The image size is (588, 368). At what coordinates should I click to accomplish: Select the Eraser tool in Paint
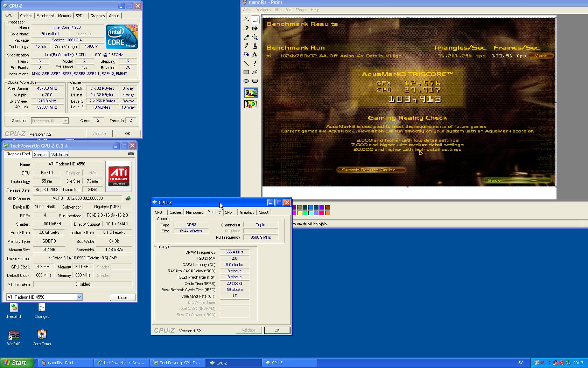coord(246,28)
